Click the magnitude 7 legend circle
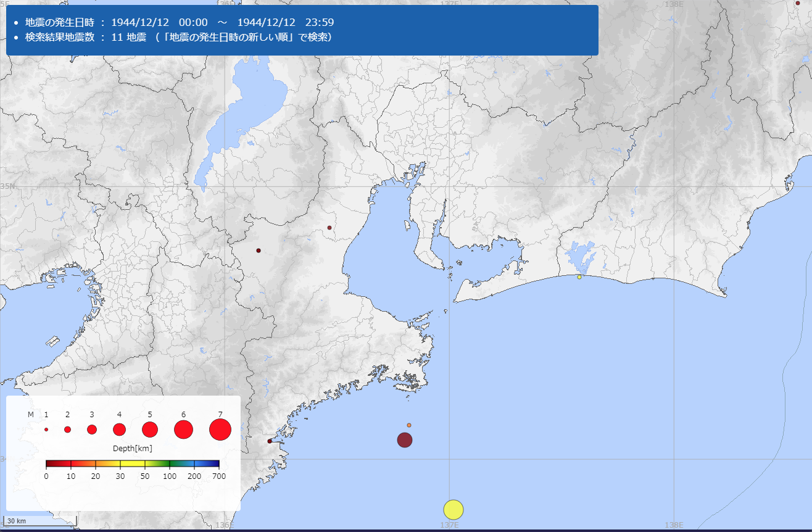The height and width of the screenshot is (532, 812). (220, 430)
